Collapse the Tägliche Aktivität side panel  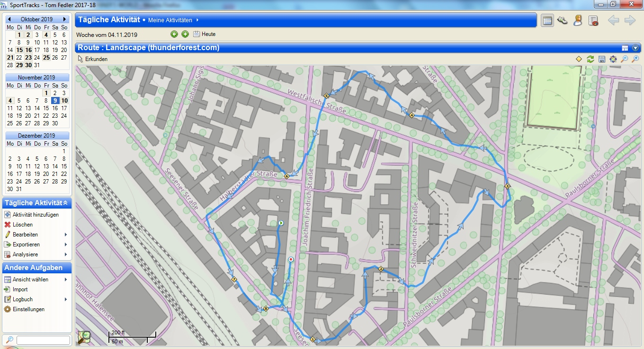pyautogui.click(x=65, y=203)
